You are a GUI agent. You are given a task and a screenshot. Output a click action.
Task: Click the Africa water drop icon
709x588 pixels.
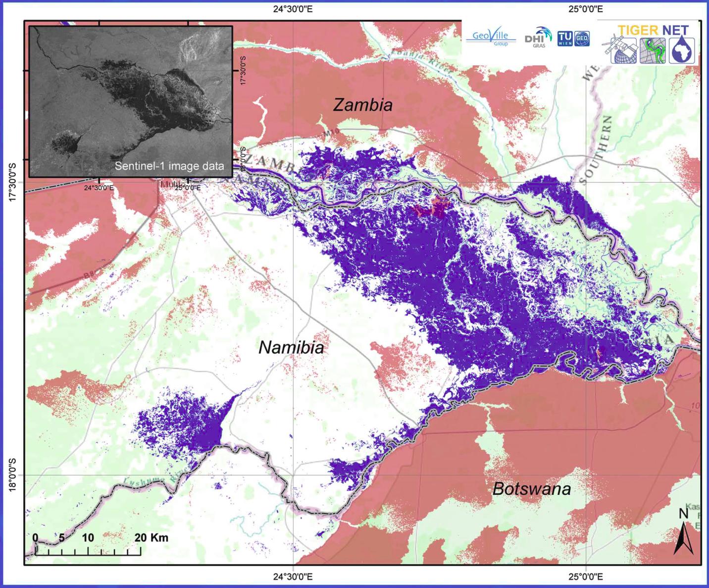click(x=682, y=51)
